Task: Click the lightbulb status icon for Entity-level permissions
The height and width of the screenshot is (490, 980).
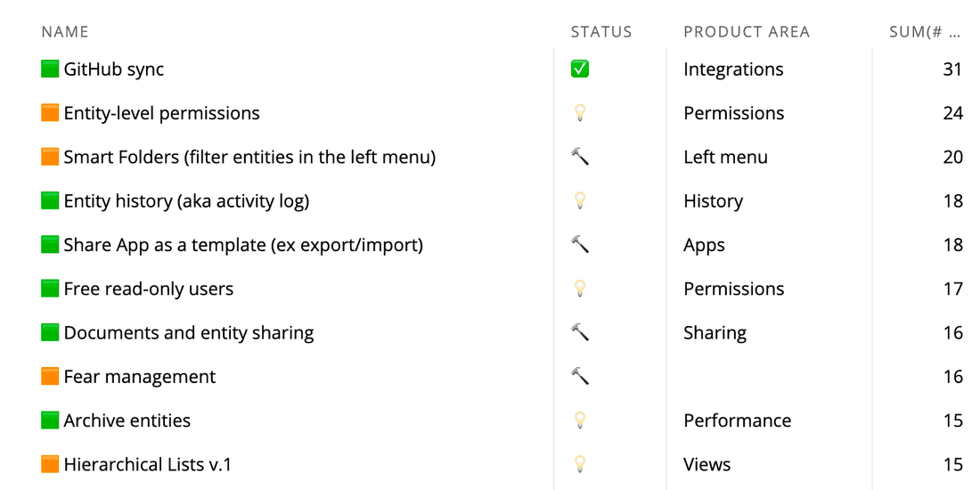Action: point(580,113)
